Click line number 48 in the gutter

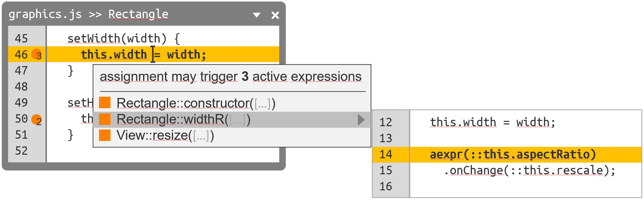click(x=21, y=87)
